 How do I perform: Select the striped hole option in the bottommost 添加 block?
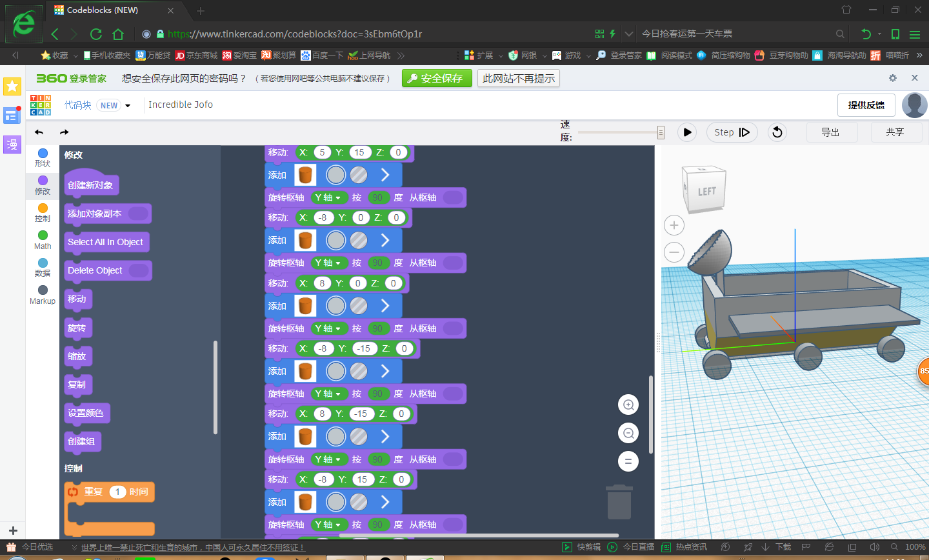point(359,502)
